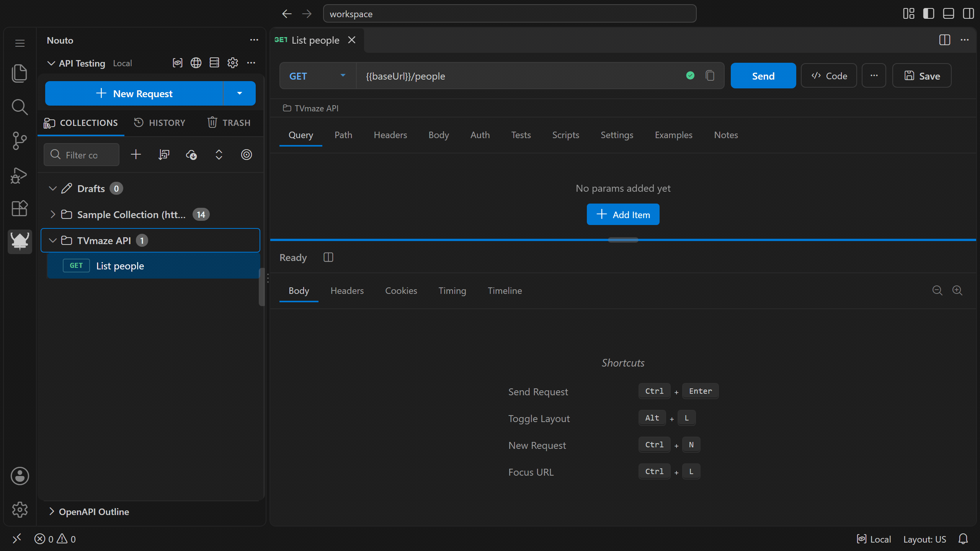The width and height of the screenshot is (980, 551).
Task: Open the Explorer view in activity bar
Action: click(20, 73)
